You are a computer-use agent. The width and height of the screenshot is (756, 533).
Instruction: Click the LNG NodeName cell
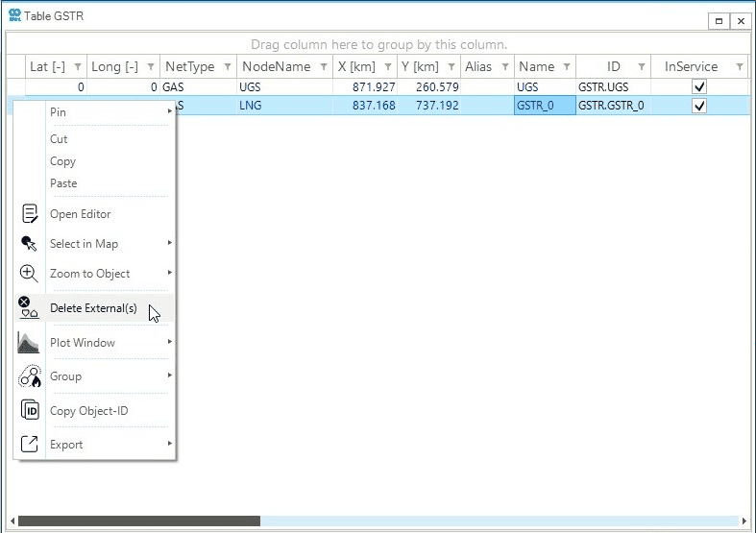[x=284, y=106]
